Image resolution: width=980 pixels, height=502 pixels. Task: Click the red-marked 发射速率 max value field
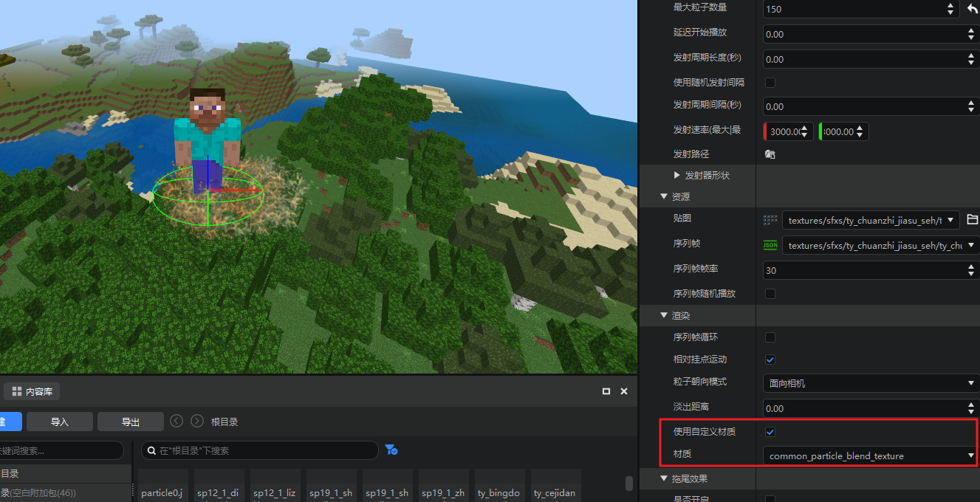coord(788,131)
